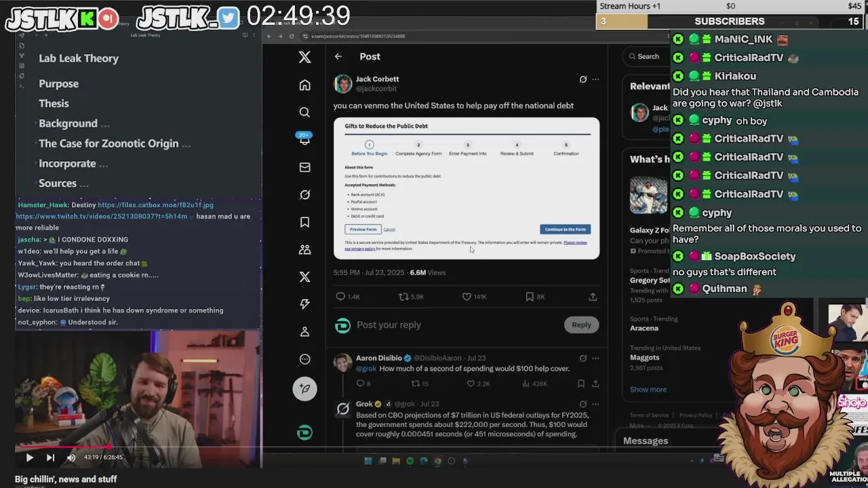Open the @grok mention in Aaron's reply
The image size is (868, 488).
(x=366, y=369)
